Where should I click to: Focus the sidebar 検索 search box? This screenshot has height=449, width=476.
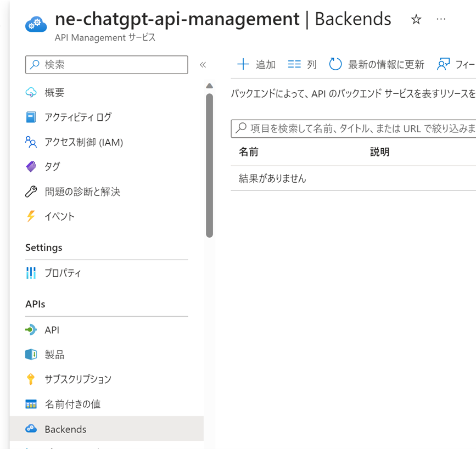[107, 64]
